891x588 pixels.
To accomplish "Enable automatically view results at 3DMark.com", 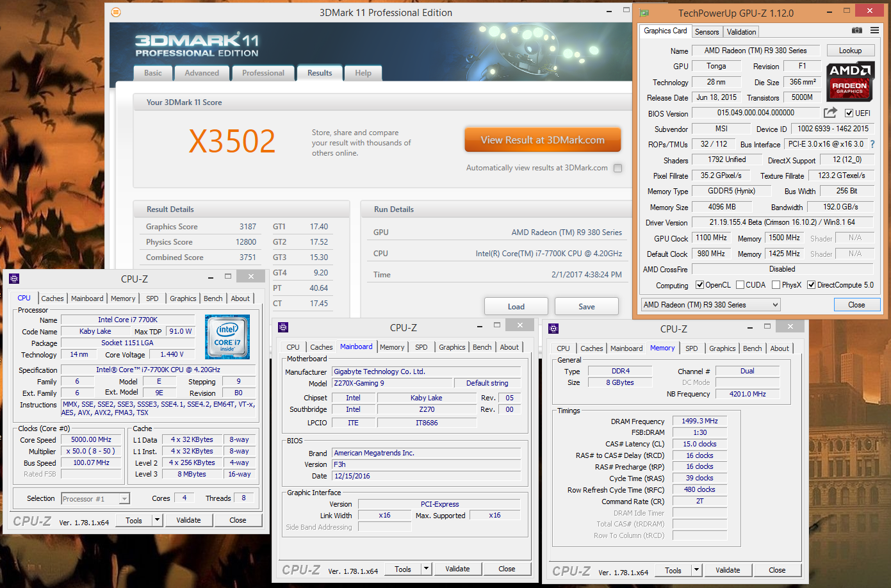I will pos(617,168).
